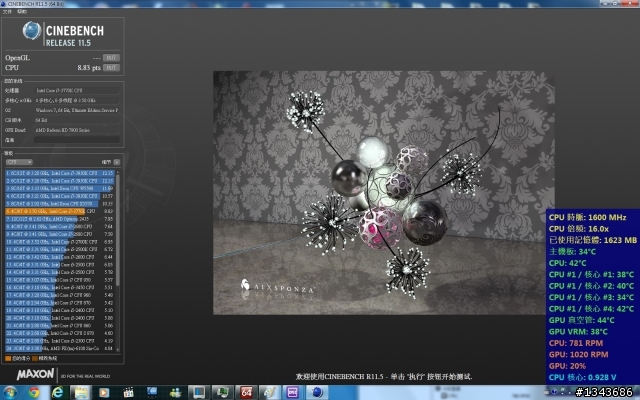The width and height of the screenshot is (640, 400).
Task: Select rank 10 i7-2700K CPU row
Action: click(60, 242)
